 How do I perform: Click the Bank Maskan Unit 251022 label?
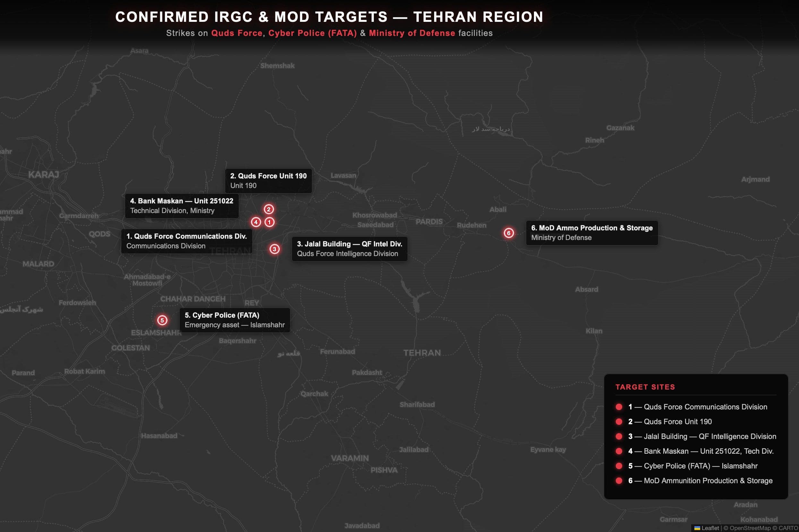click(x=182, y=206)
